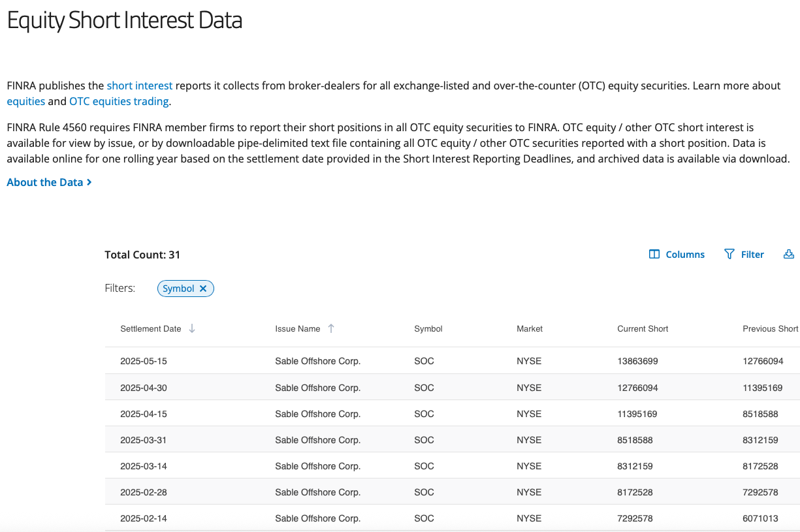Click SOC symbol in 2025-04-30 row

point(424,388)
